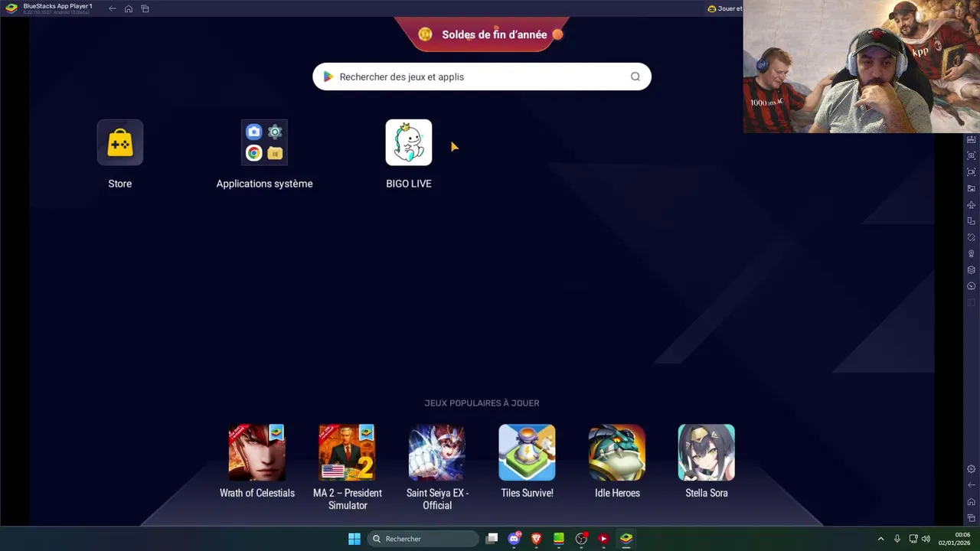
Task: Open multi-instance layers icon in side toolbar
Action: tap(972, 270)
